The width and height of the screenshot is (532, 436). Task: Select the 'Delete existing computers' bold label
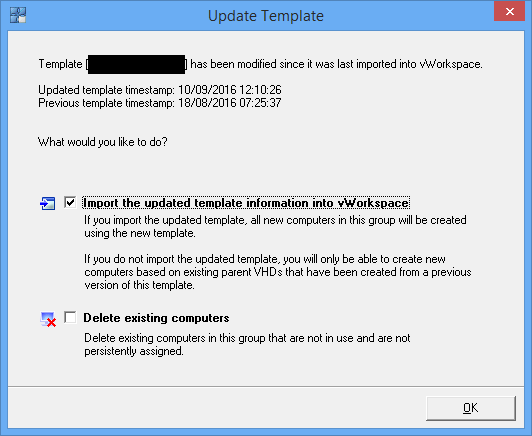(x=156, y=318)
